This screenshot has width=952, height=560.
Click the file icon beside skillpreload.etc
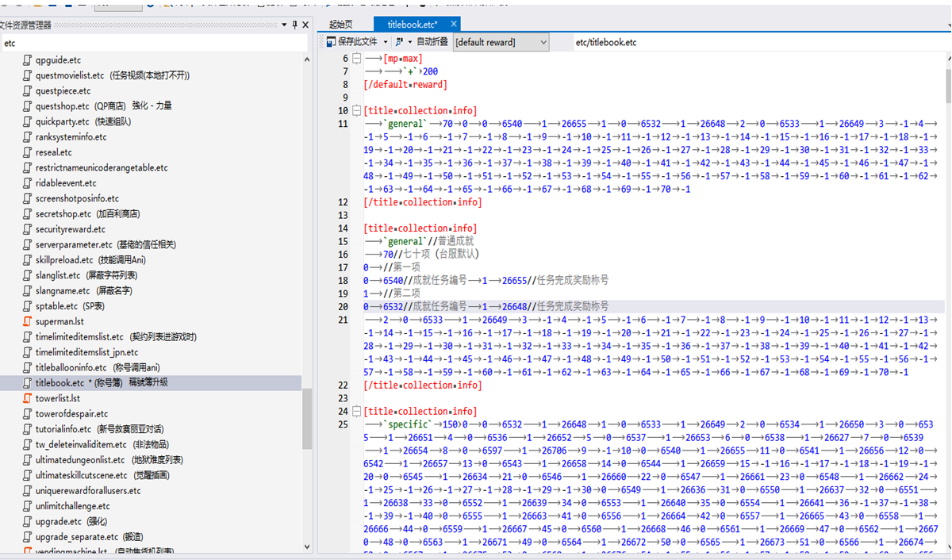(x=27, y=260)
